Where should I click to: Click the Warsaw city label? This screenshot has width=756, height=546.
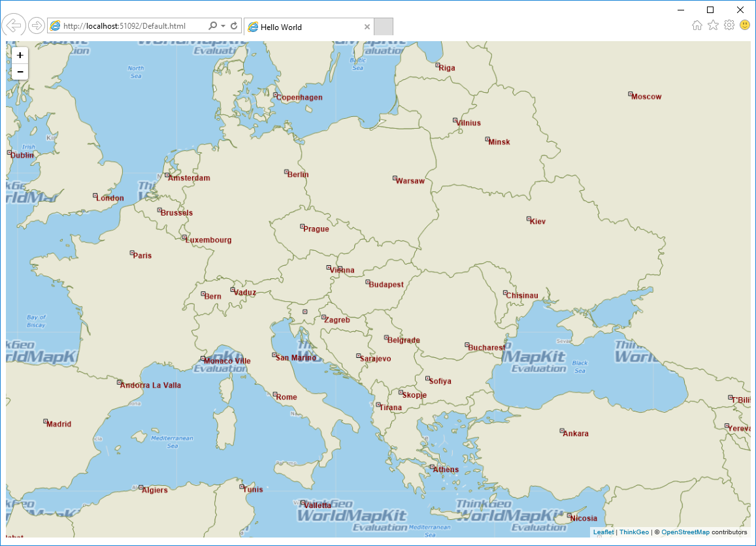pos(410,181)
